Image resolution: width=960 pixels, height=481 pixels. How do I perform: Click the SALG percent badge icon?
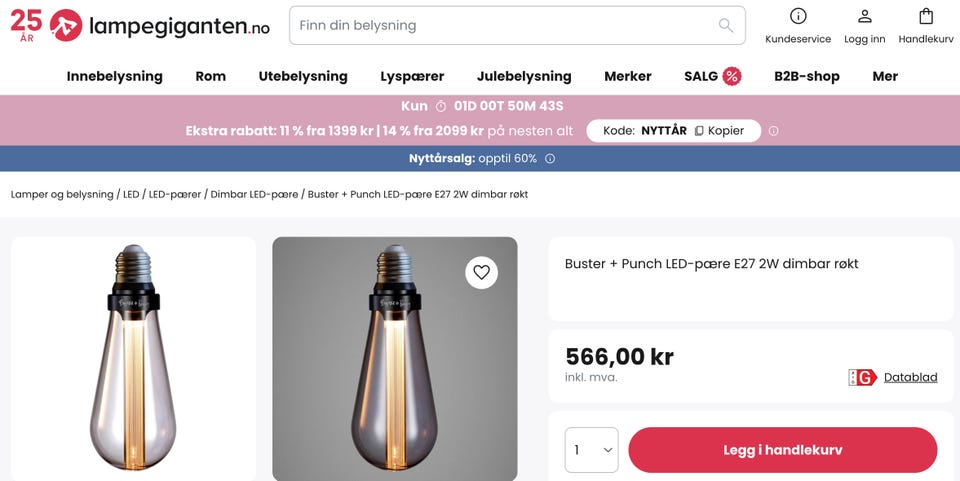coord(732,76)
